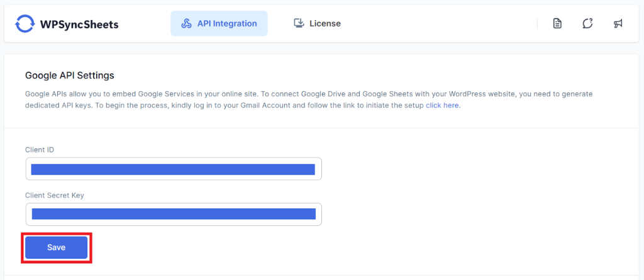Click the Client Secret Key label

pos(54,195)
